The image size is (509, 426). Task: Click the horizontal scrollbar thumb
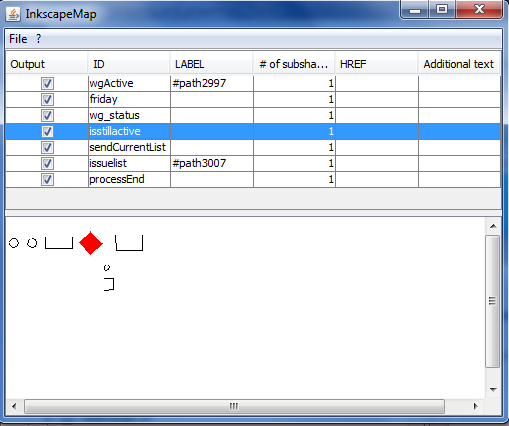(234, 406)
